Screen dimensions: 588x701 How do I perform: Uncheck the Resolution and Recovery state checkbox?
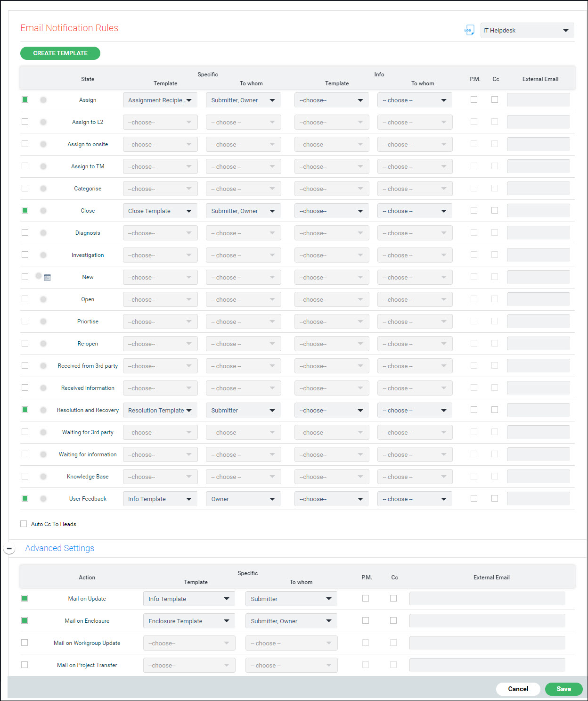(x=25, y=410)
